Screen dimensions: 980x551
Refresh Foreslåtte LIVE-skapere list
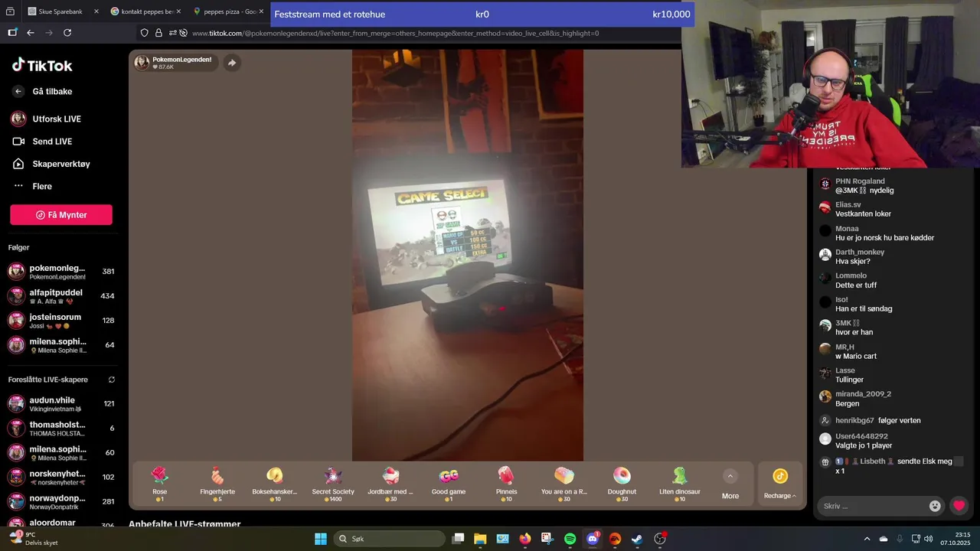[x=112, y=380]
